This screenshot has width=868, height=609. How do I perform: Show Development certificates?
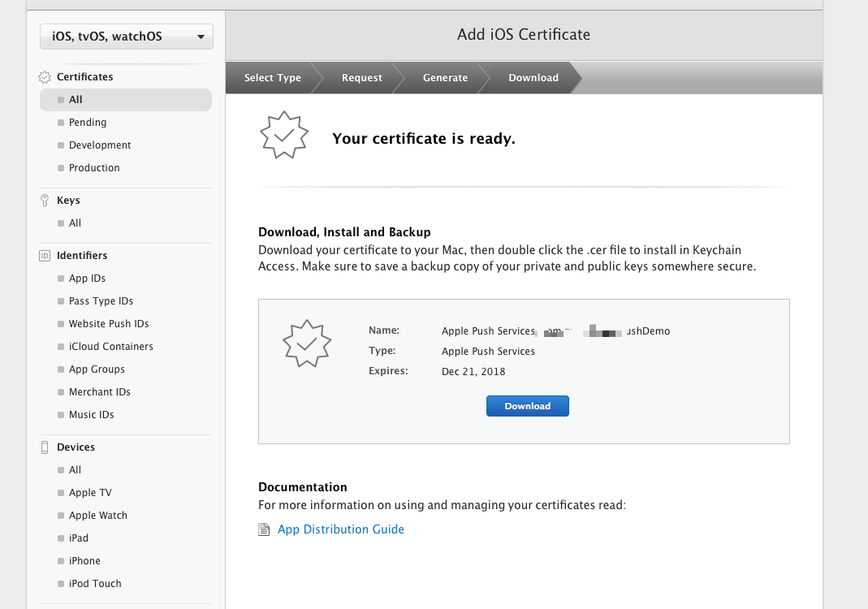100,145
